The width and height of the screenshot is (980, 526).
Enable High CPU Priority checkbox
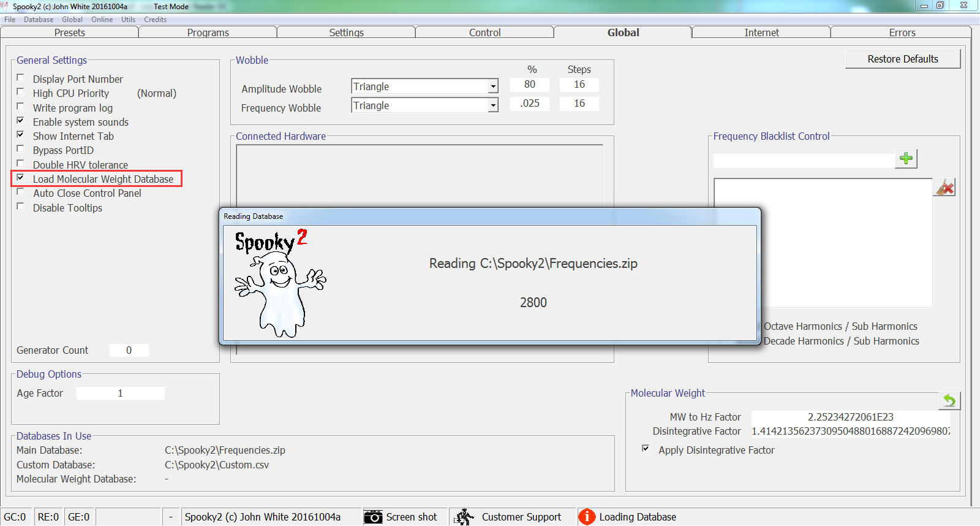20,92
